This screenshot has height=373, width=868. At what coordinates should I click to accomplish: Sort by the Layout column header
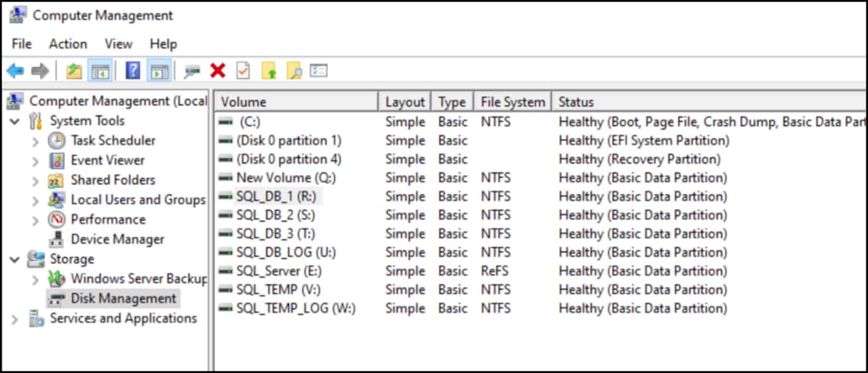406,102
